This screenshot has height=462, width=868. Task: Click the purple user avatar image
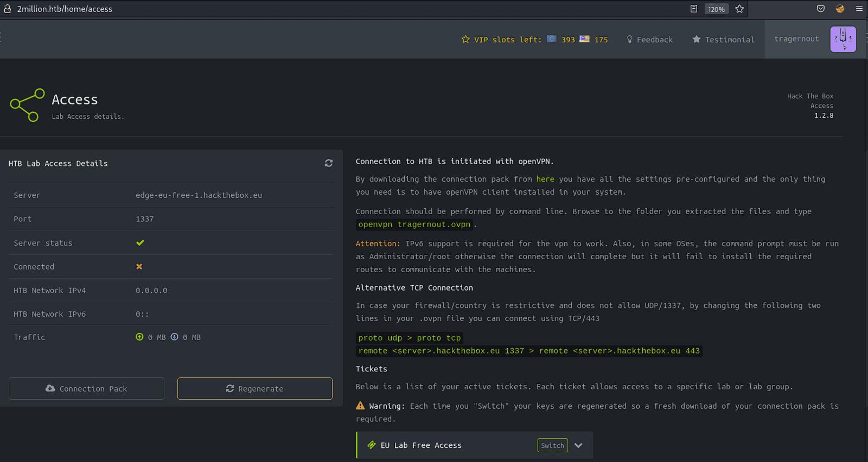843,39
